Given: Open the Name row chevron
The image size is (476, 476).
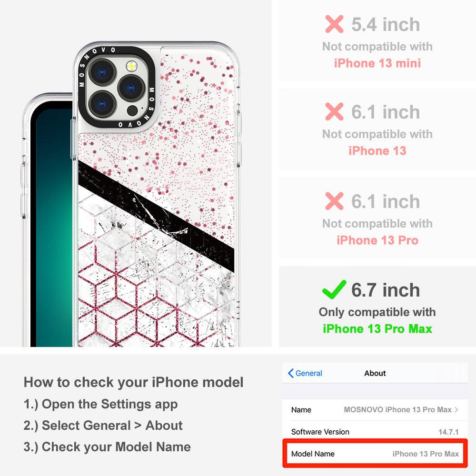Looking at the screenshot, I should coord(456,409).
